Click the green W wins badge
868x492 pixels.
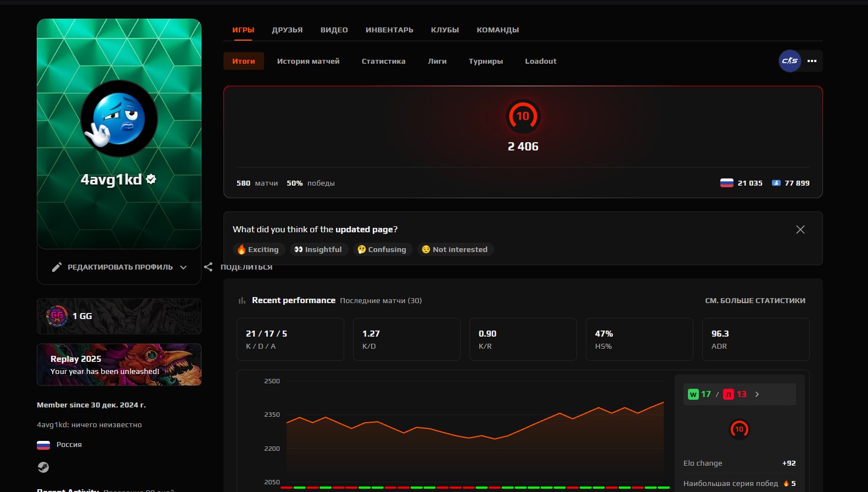pyautogui.click(x=693, y=394)
